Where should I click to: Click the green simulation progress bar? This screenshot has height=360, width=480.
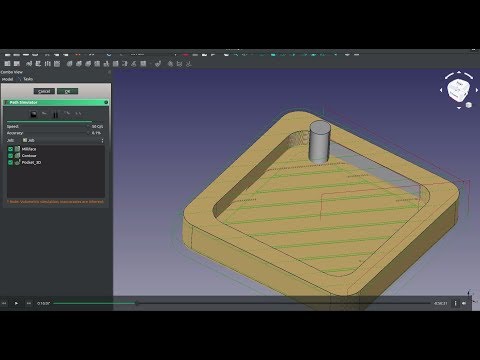pyautogui.click(x=49, y=121)
